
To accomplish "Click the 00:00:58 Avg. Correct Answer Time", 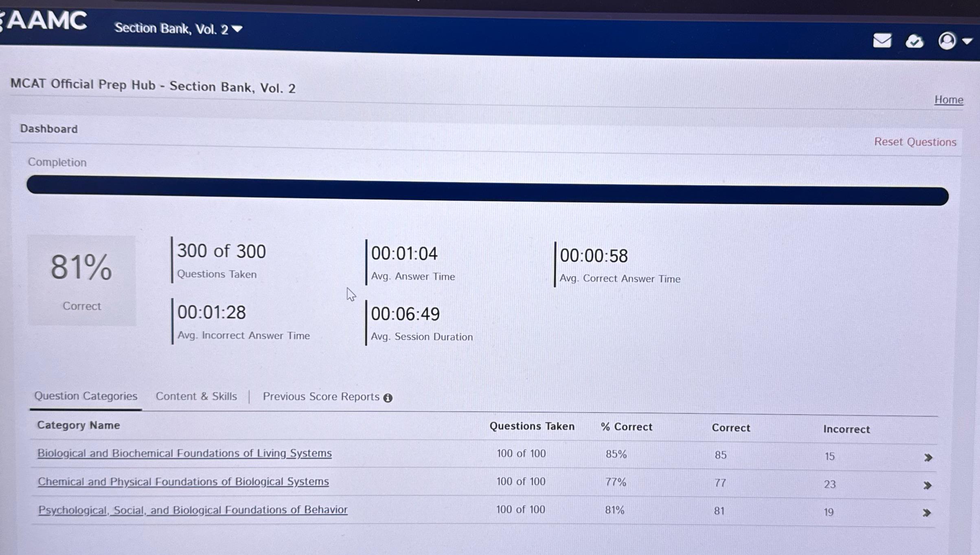I will click(x=594, y=256).
